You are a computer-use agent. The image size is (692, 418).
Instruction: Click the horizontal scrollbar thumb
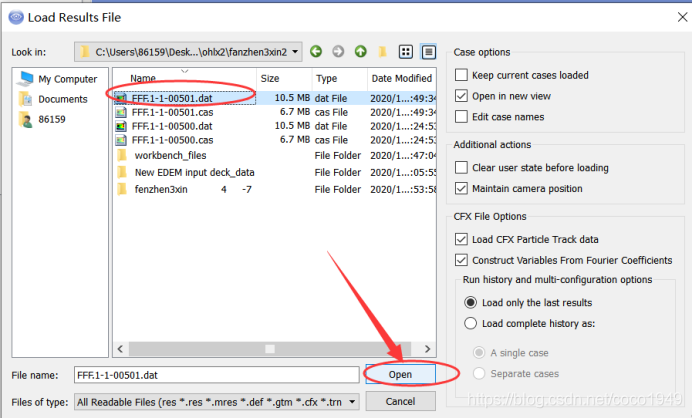tap(270, 349)
